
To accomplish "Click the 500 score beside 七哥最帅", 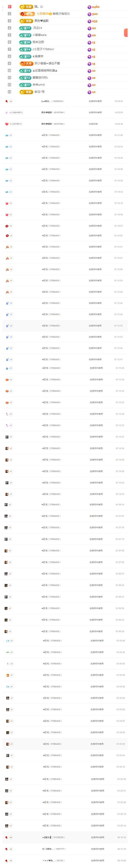I will [95, 14].
